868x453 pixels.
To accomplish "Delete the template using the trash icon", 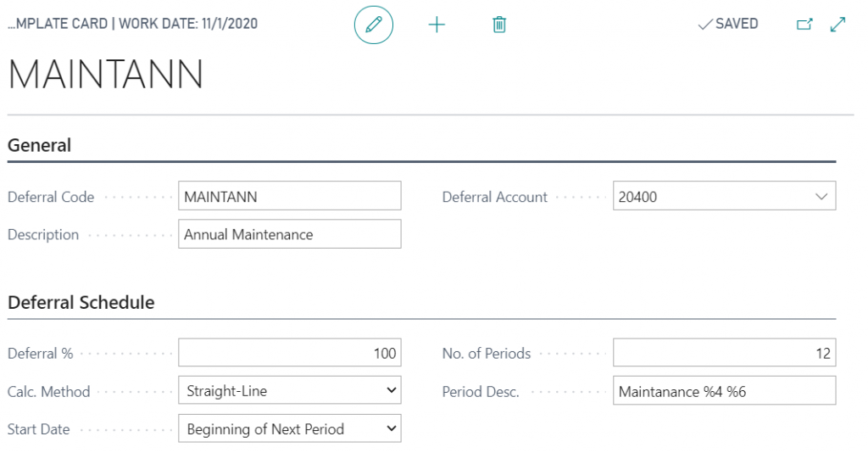I will [499, 25].
